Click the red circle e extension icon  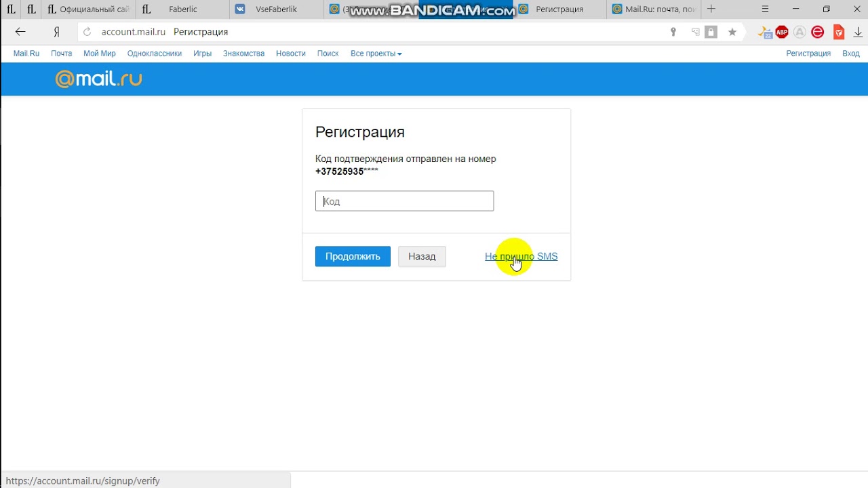pos(818,32)
